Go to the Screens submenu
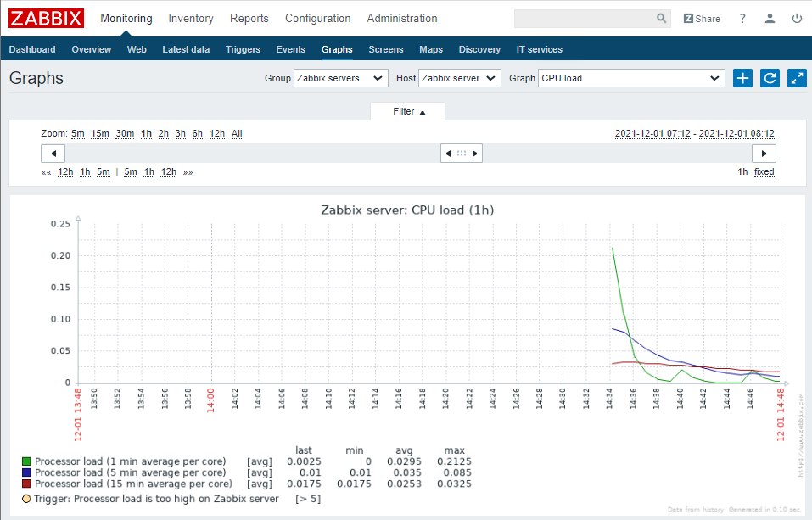This screenshot has width=812, height=520. (x=386, y=49)
